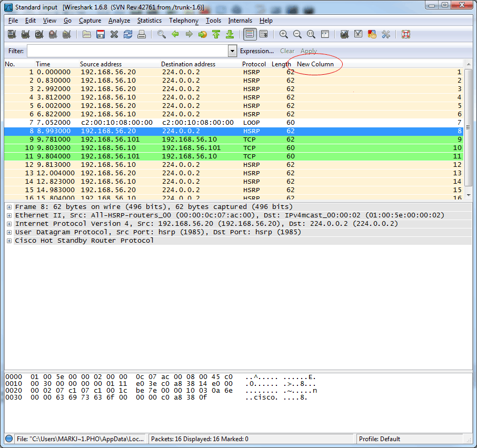The height and width of the screenshot is (448, 477).
Task: Print packets using printer icon
Action: (x=142, y=34)
